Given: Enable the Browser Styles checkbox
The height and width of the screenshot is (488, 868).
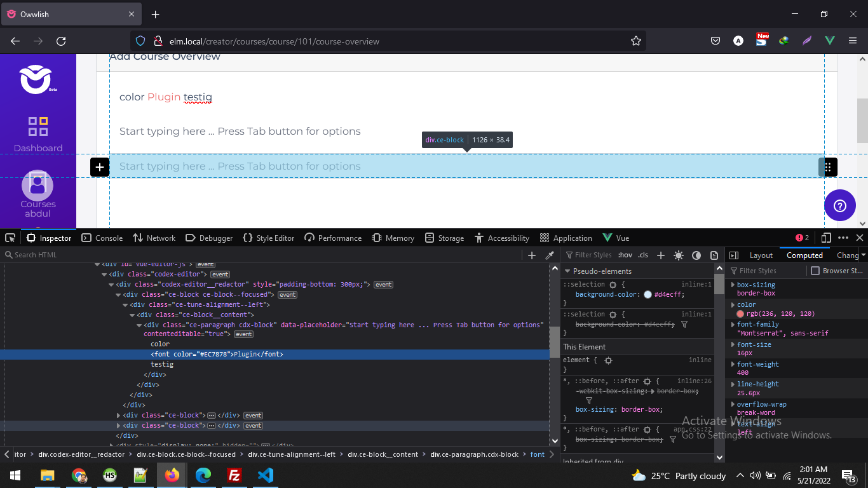Looking at the screenshot, I should pyautogui.click(x=815, y=271).
